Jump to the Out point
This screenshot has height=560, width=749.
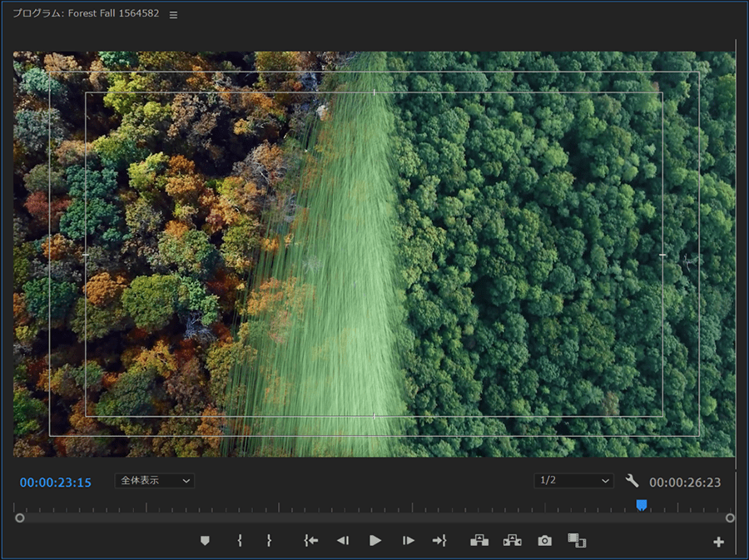[x=439, y=541]
